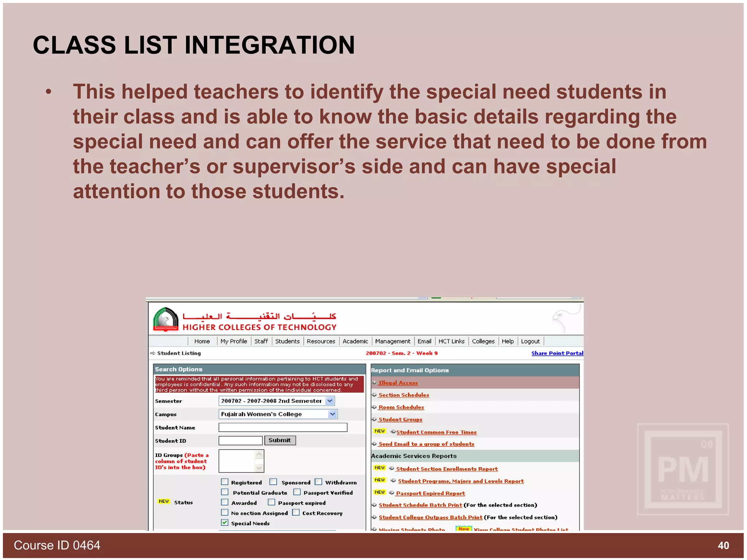Image resolution: width=747 pixels, height=560 pixels.
Task: Select the Resources menu
Action: (321, 341)
